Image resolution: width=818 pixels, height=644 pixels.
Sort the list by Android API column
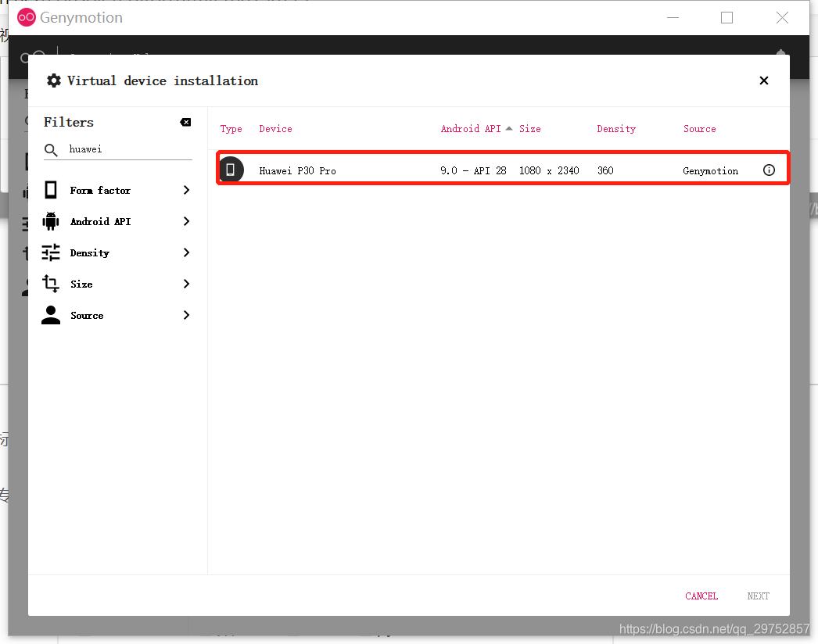coord(471,129)
